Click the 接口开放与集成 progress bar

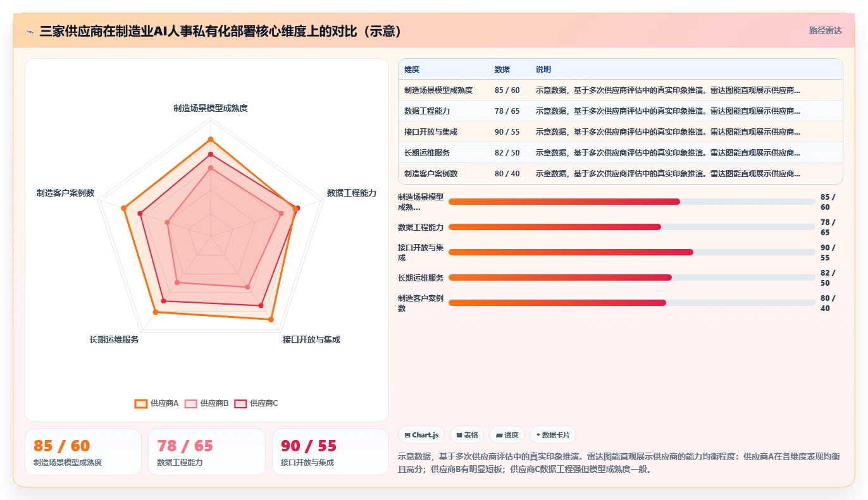(632, 252)
